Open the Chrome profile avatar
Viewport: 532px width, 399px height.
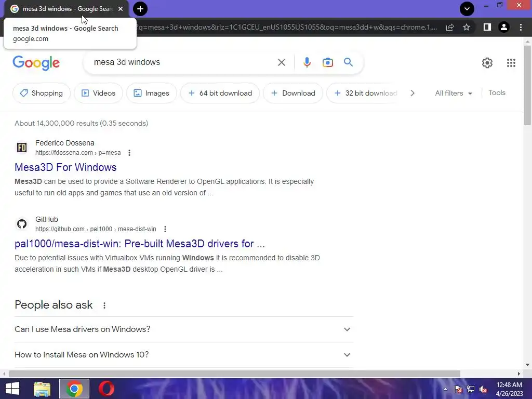(504, 27)
